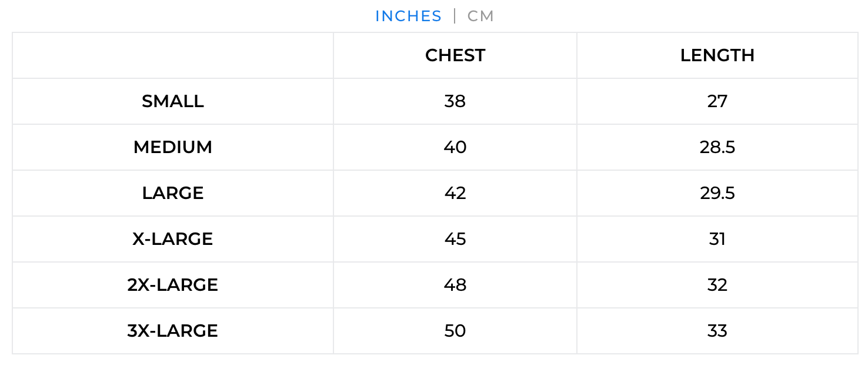Click the 2X-Large chest value 48

[455, 285]
